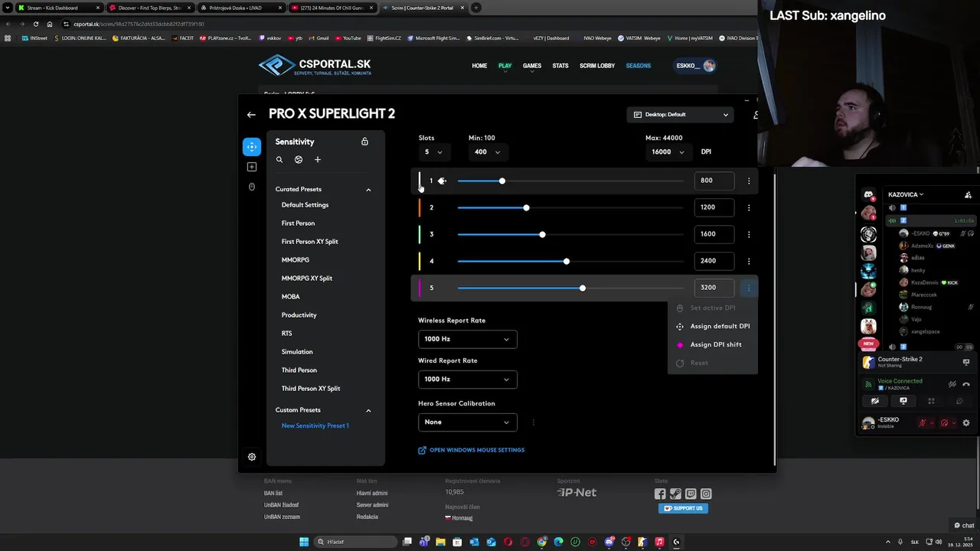This screenshot has width=980, height=551.
Task: Click the SUPPORT US button on CSPortal
Action: point(683,508)
